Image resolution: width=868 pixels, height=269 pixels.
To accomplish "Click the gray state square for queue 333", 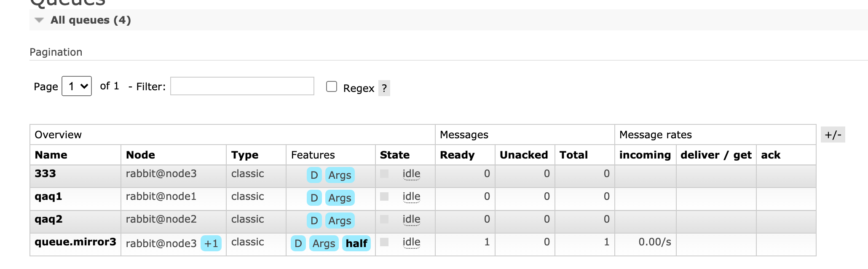I will [384, 174].
